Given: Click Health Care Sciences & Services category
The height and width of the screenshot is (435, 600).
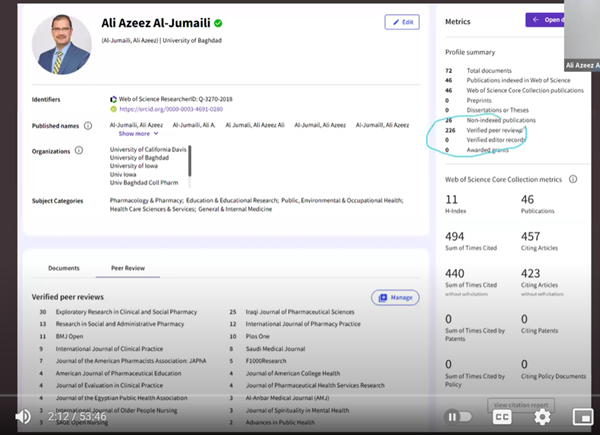Looking at the screenshot, I should pos(153,209).
